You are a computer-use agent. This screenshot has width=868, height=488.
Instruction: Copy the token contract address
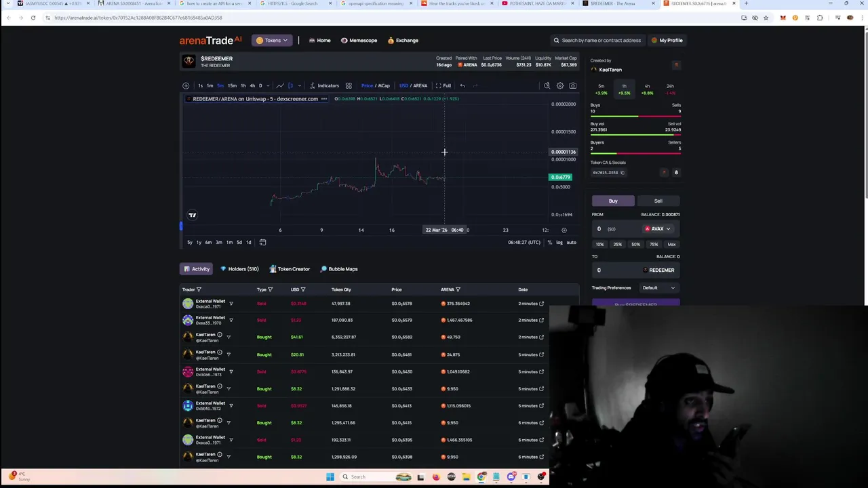622,172
